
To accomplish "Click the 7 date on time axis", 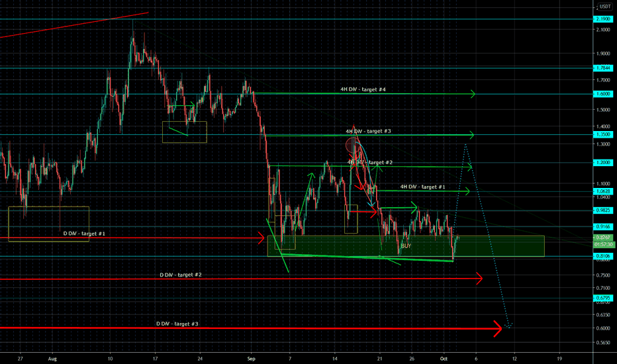I will coord(290,359).
